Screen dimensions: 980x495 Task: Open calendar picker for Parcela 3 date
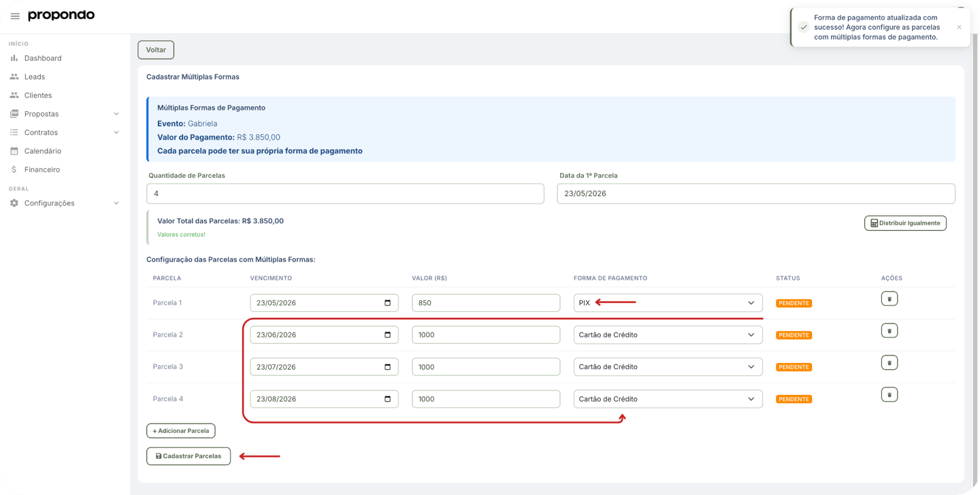pos(388,367)
